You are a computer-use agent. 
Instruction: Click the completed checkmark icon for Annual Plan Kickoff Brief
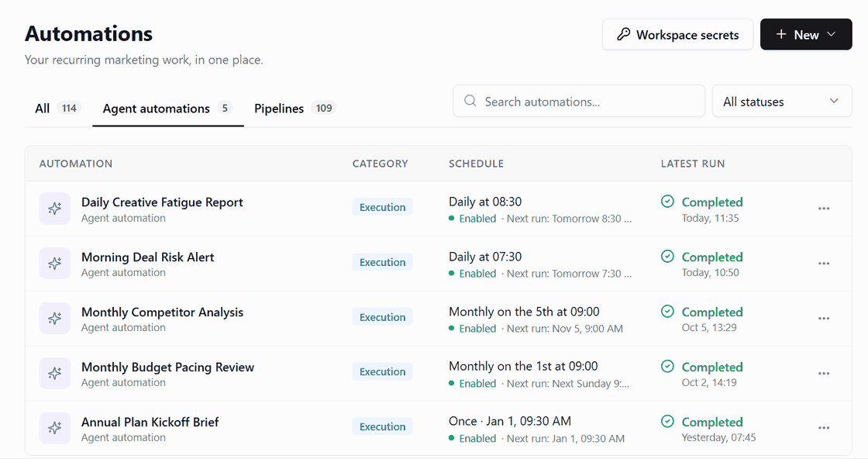(x=667, y=421)
